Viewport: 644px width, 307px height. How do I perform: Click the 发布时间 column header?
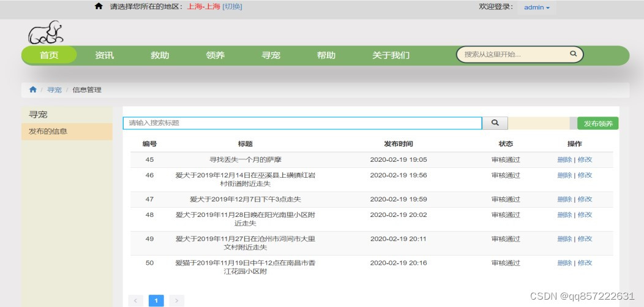click(x=399, y=144)
